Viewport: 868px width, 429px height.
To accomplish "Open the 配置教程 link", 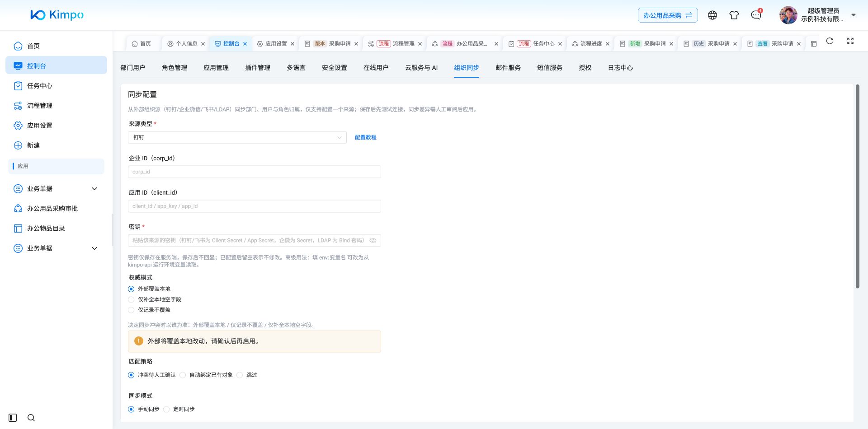I will click(x=366, y=137).
